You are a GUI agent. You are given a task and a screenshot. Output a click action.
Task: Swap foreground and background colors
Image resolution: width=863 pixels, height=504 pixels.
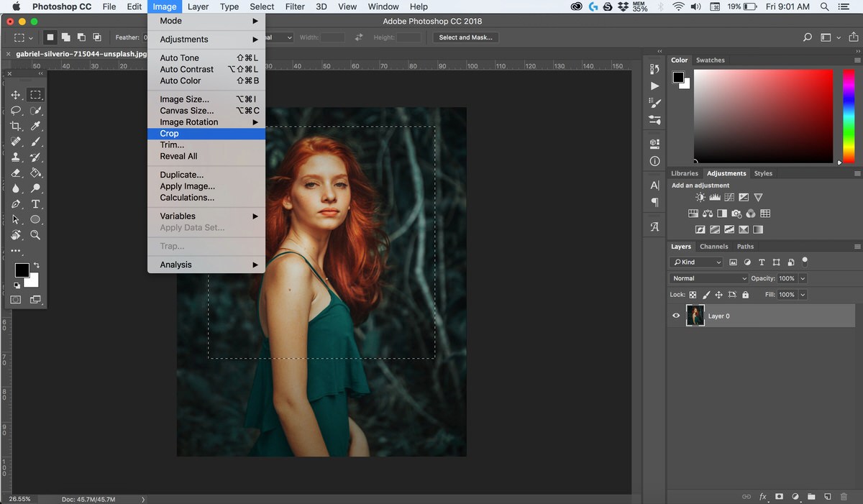(36, 265)
